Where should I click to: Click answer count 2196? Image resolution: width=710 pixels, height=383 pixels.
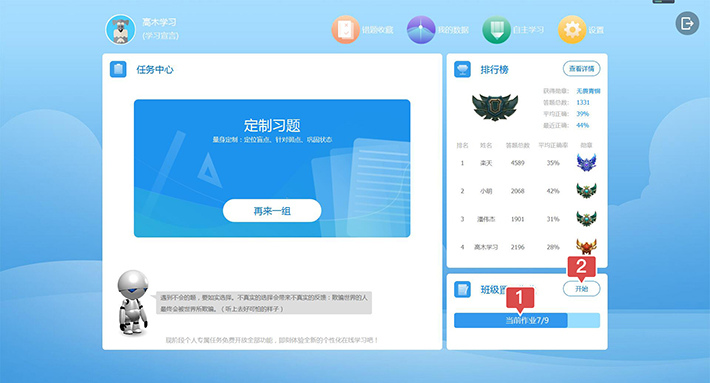coord(518,247)
